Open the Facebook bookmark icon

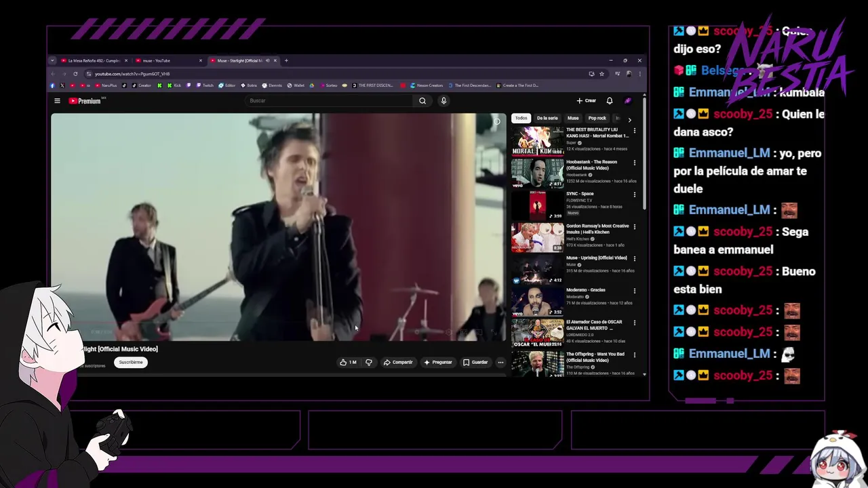click(53, 85)
